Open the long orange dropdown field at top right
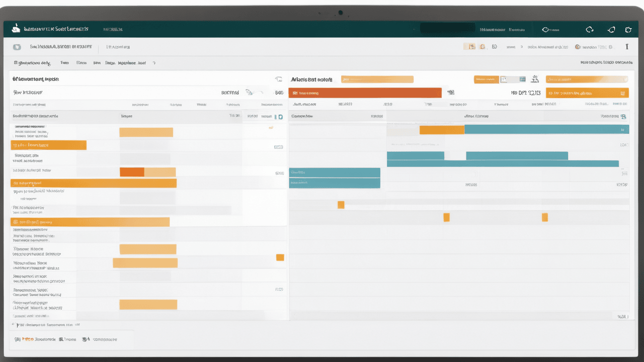Screen dimensions: 644x362 (x=587, y=79)
